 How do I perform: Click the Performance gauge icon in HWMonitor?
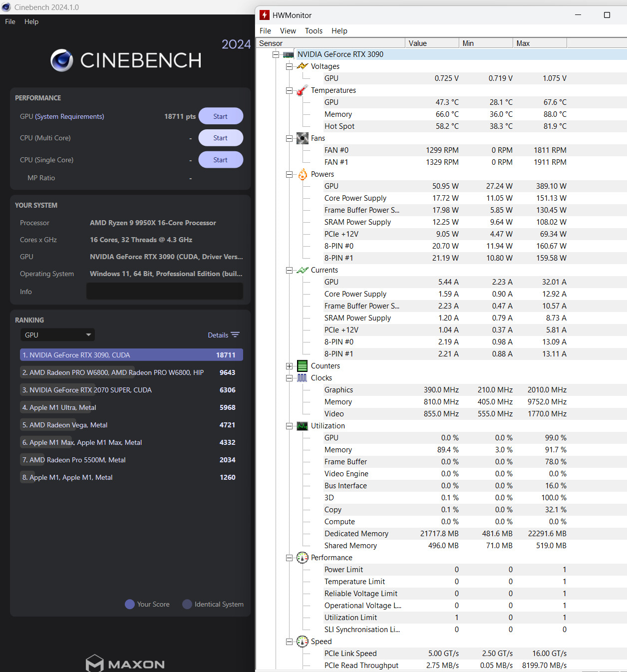302,558
